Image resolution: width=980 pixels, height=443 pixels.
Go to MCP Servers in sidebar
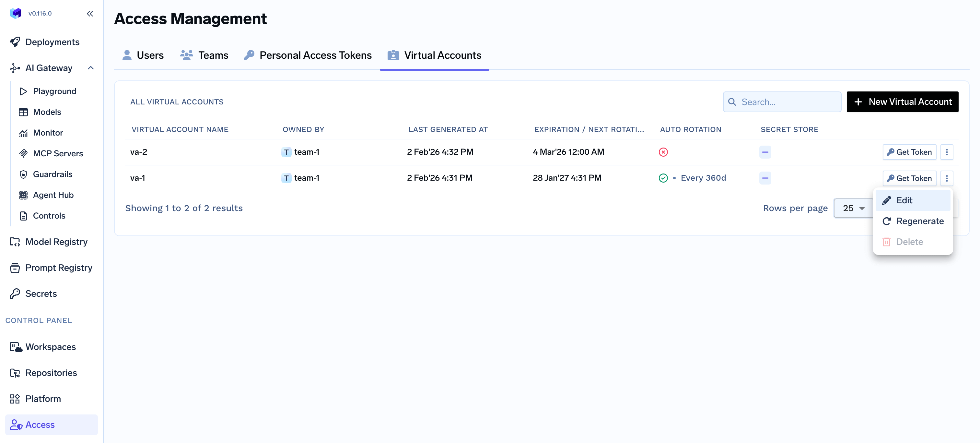(x=58, y=153)
